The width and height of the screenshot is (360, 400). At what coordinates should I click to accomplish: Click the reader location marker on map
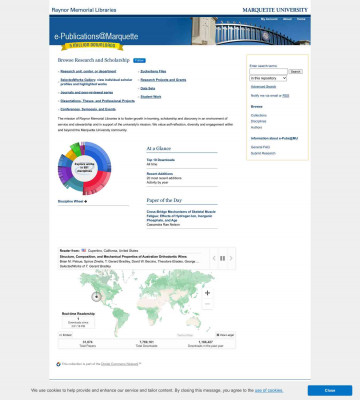(96, 296)
